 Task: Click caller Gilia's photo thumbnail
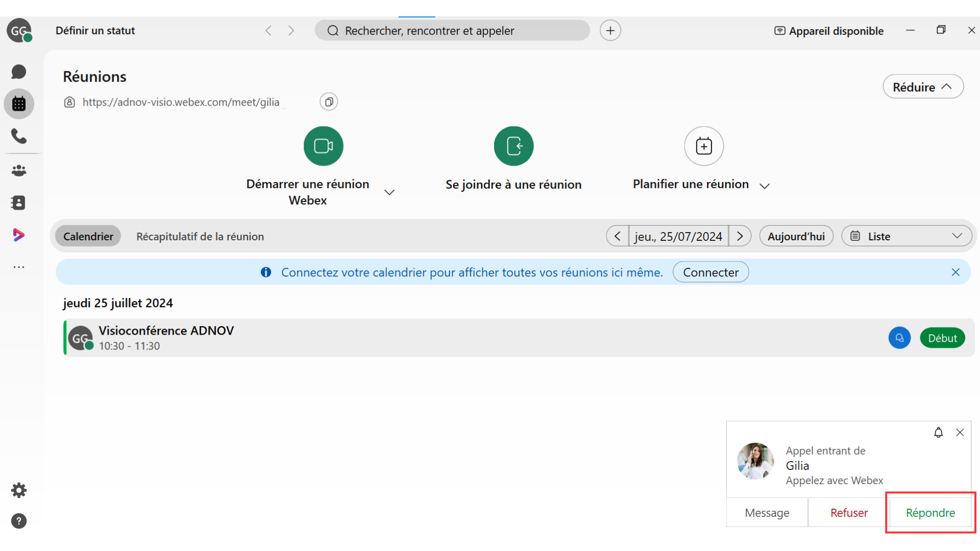point(756,461)
